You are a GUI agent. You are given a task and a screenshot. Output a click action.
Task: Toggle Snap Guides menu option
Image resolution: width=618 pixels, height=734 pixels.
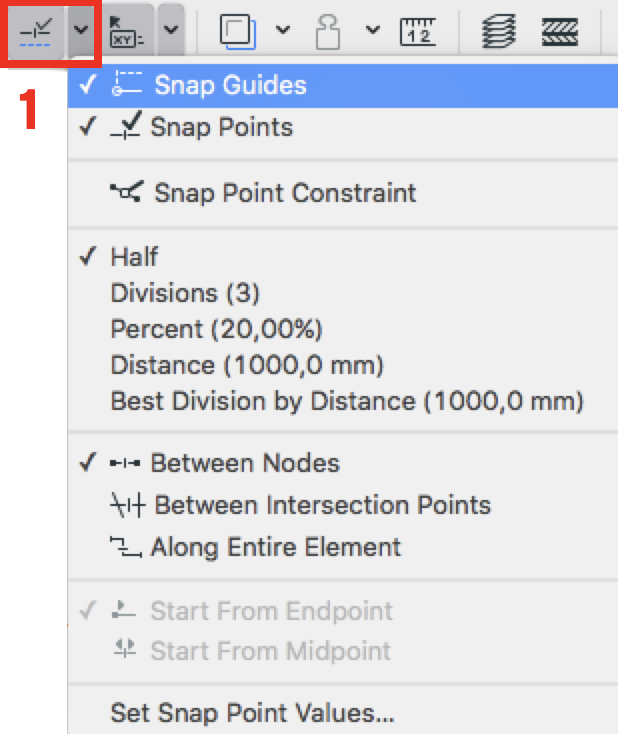pyautogui.click(x=229, y=85)
